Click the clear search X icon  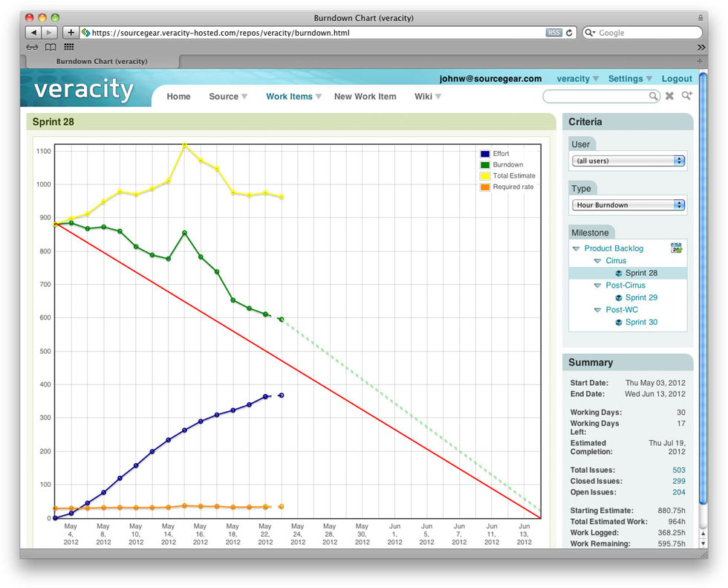(x=669, y=96)
